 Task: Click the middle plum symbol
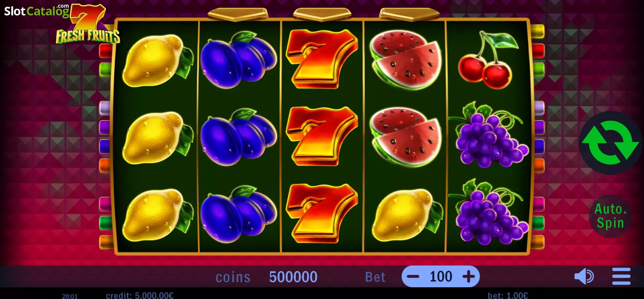(238, 137)
